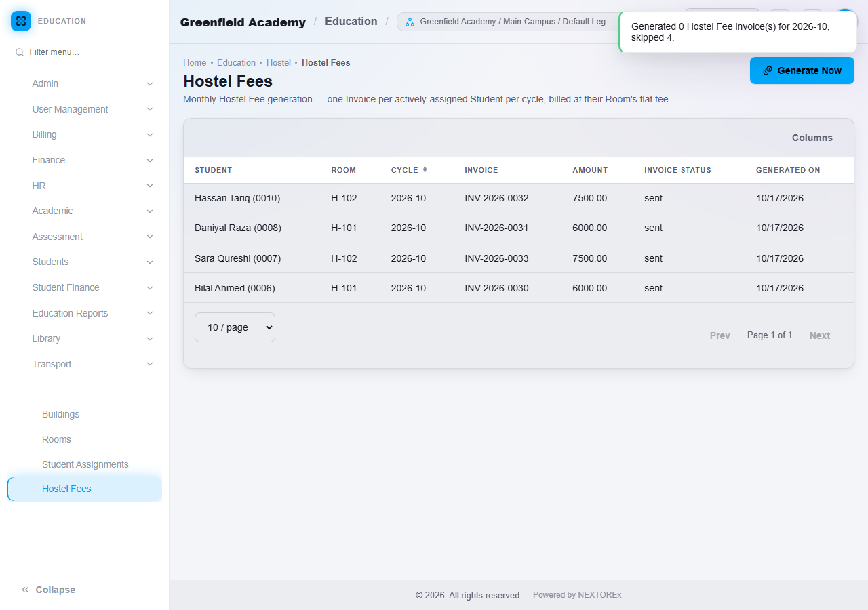The height and width of the screenshot is (610, 868).
Task: Select Hostel Fees in the sidebar
Action: point(84,489)
